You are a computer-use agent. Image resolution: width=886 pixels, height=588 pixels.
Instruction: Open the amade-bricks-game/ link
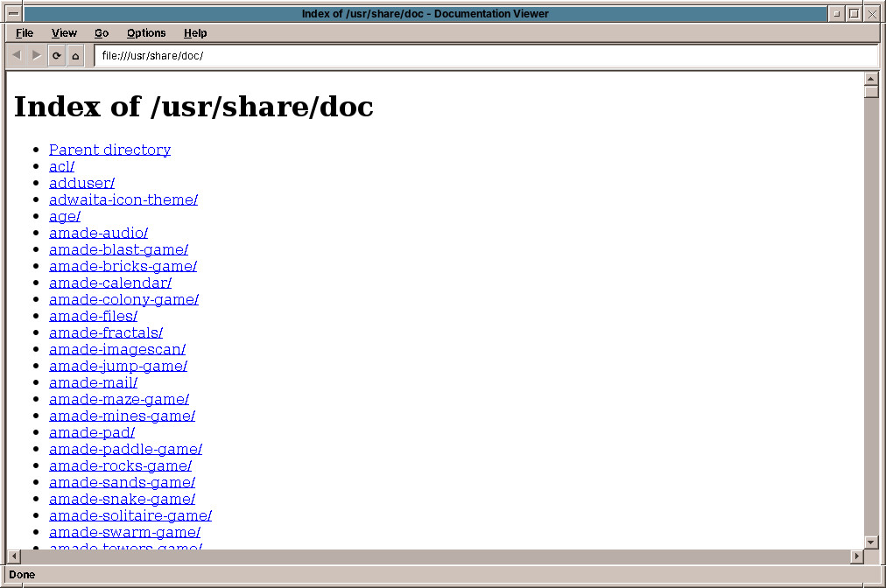click(x=123, y=266)
